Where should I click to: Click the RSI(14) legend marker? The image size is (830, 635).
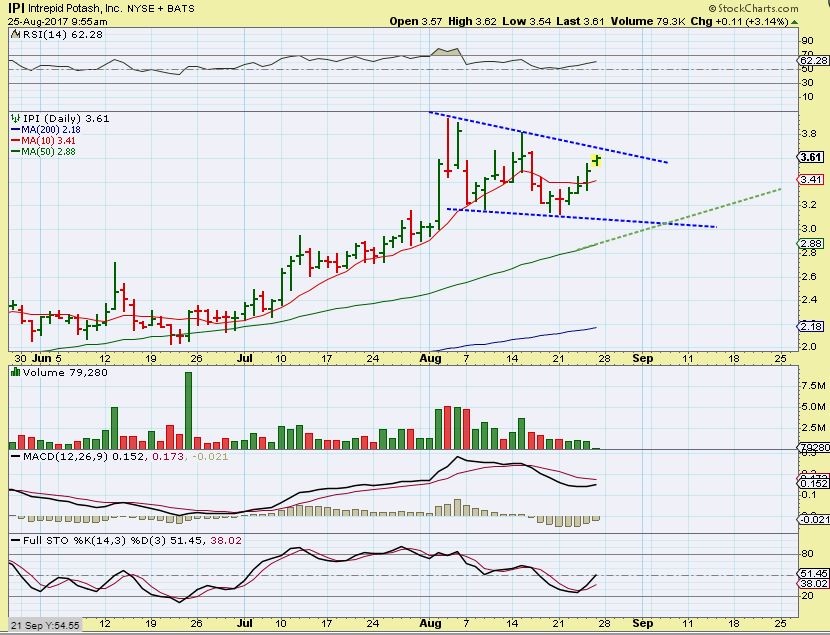pyautogui.click(x=13, y=35)
